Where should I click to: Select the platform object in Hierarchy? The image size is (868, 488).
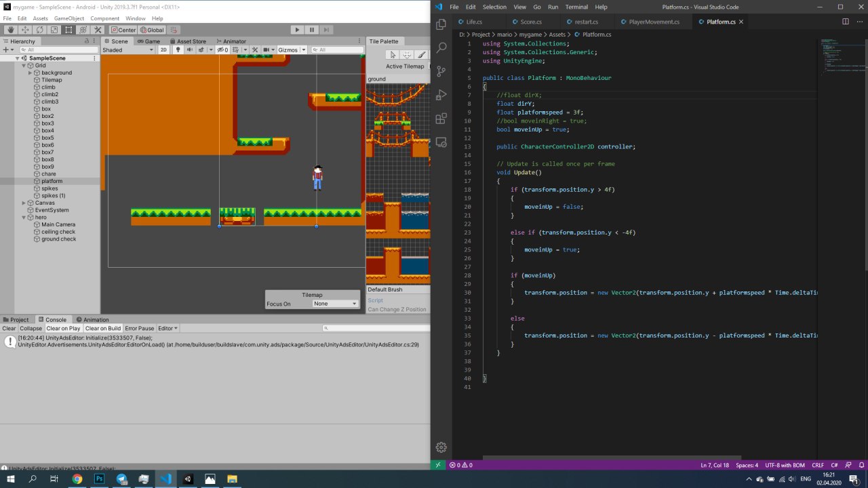point(52,181)
